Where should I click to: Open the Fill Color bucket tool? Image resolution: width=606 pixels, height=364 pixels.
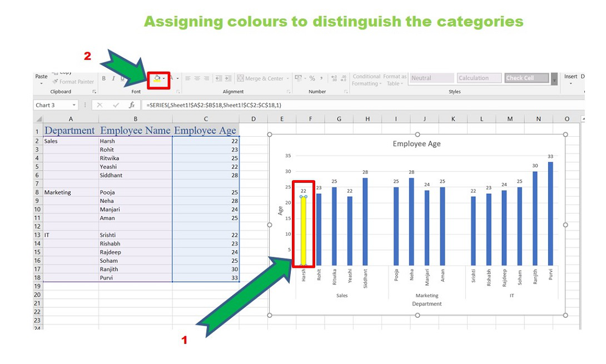tap(157, 78)
